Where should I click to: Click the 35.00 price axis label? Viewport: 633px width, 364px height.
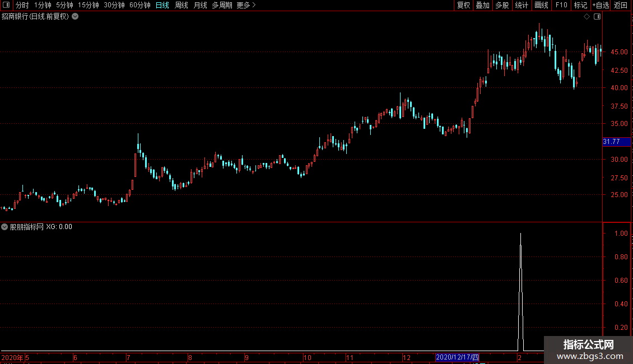[x=619, y=124]
